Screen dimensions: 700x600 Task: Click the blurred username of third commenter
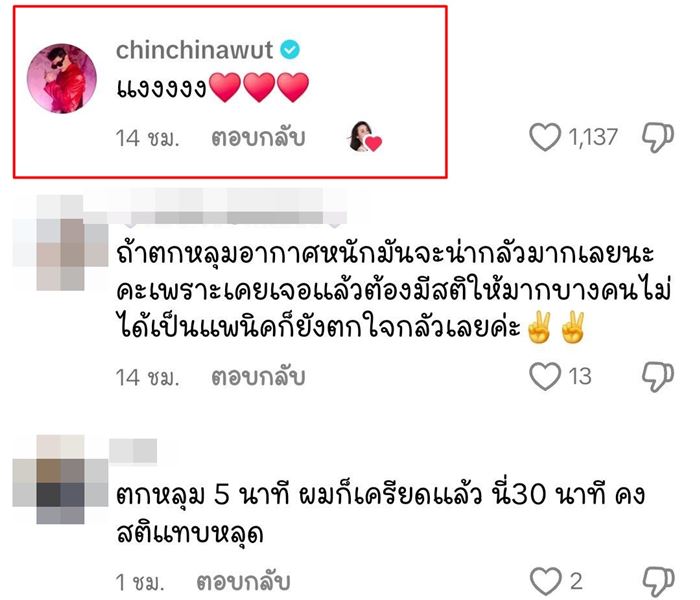pos(133,451)
